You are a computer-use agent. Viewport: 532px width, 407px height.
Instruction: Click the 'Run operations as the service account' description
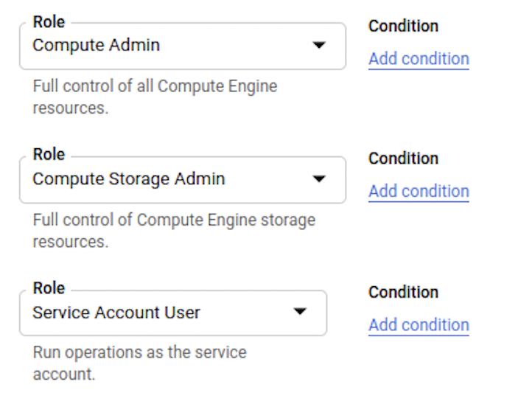point(139,353)
